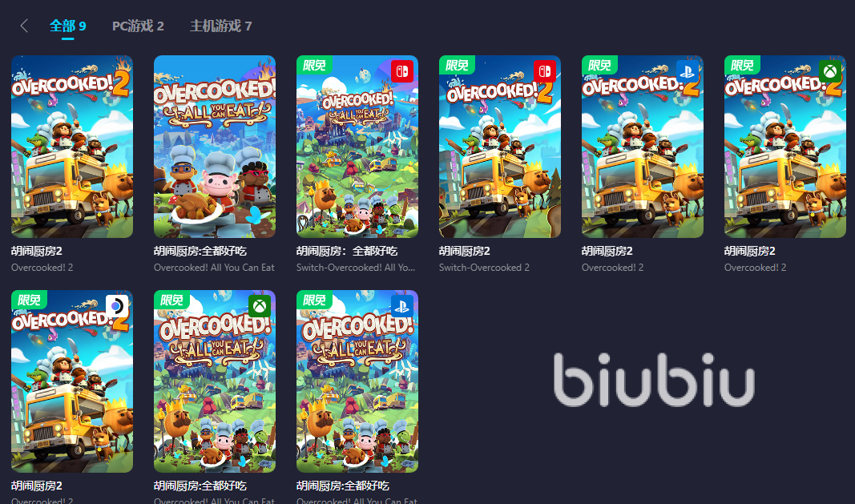The width and height of the screenshot is (855, 504).
Task: Go back using the left arrow icon
Action: point(23,26)
